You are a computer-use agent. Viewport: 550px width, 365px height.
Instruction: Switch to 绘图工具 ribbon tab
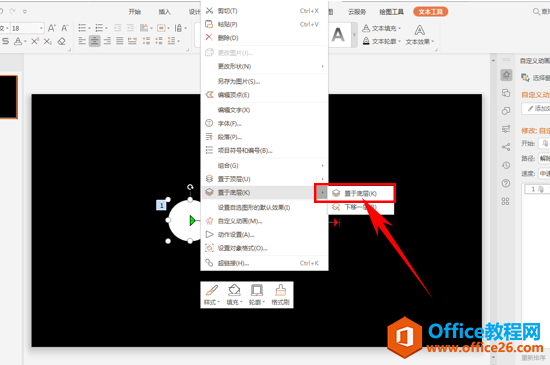point(391,12)
